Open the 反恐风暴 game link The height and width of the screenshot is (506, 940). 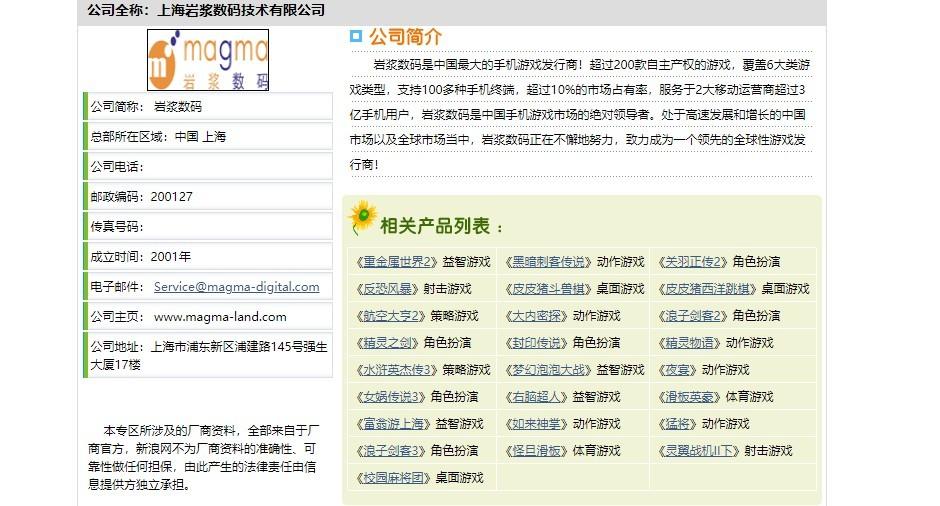[388, 288]
